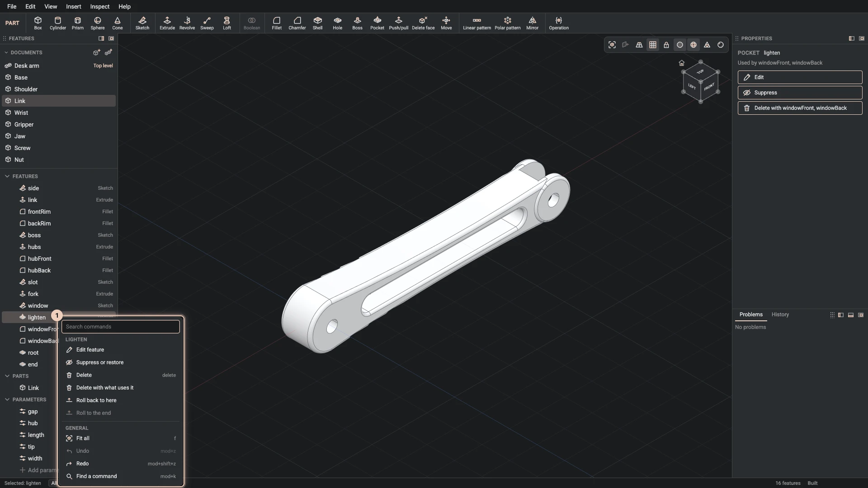Pick the Pocket tool in the toolbar
The height and width of the screenshot is (488, 868).
tap(377, 23)
